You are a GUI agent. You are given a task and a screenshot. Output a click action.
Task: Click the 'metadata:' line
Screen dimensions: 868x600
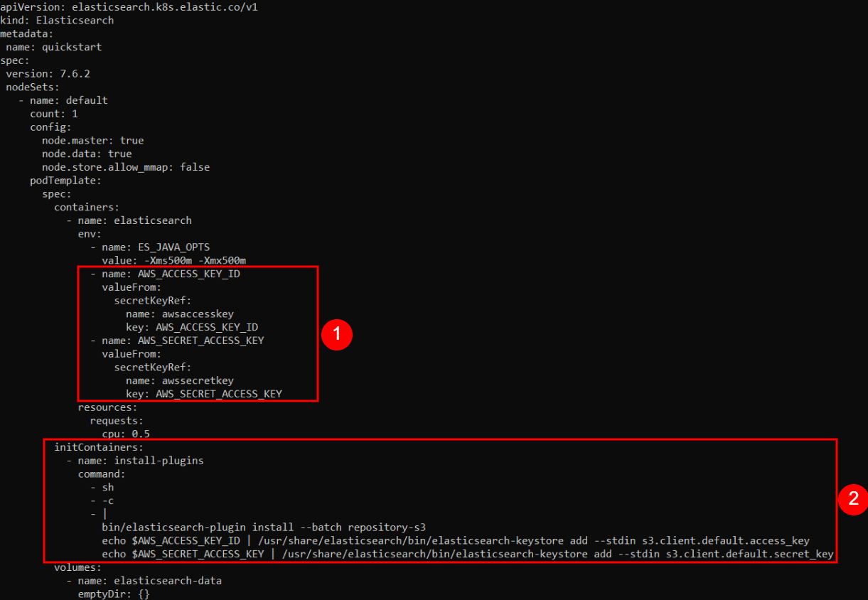27,33
